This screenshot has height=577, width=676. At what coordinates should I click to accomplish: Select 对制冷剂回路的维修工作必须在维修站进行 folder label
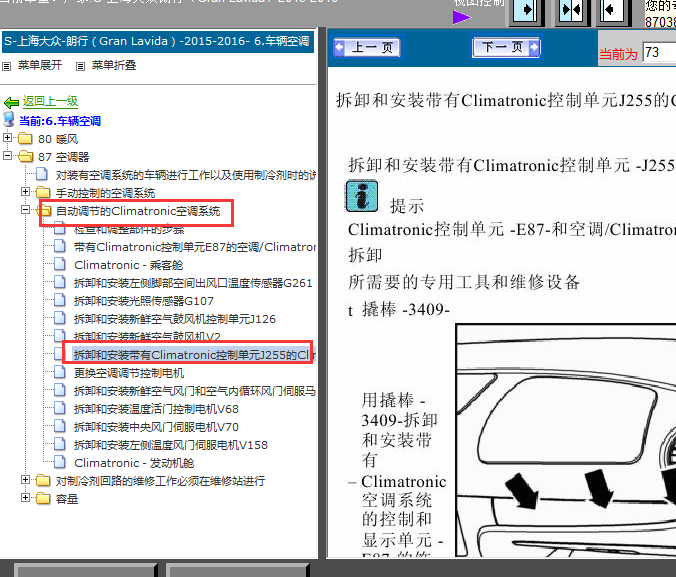pyautogui.click(x=160, y=481)
